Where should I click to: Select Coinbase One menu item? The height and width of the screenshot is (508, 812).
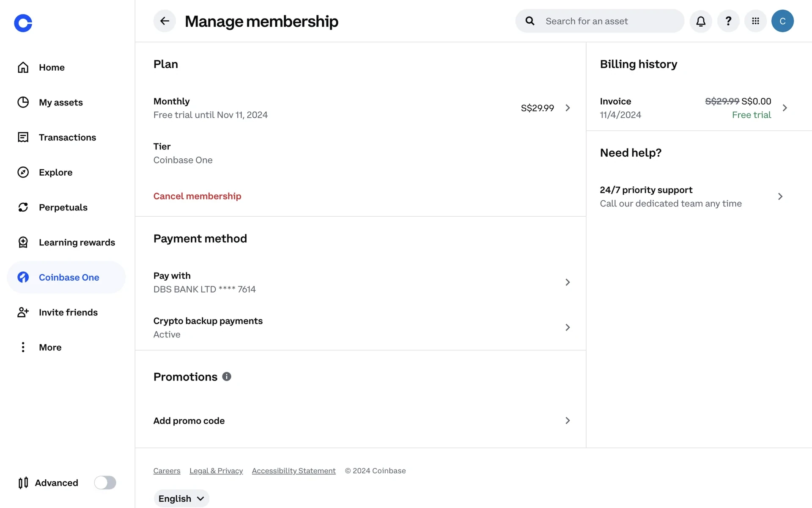pos(66,277)
